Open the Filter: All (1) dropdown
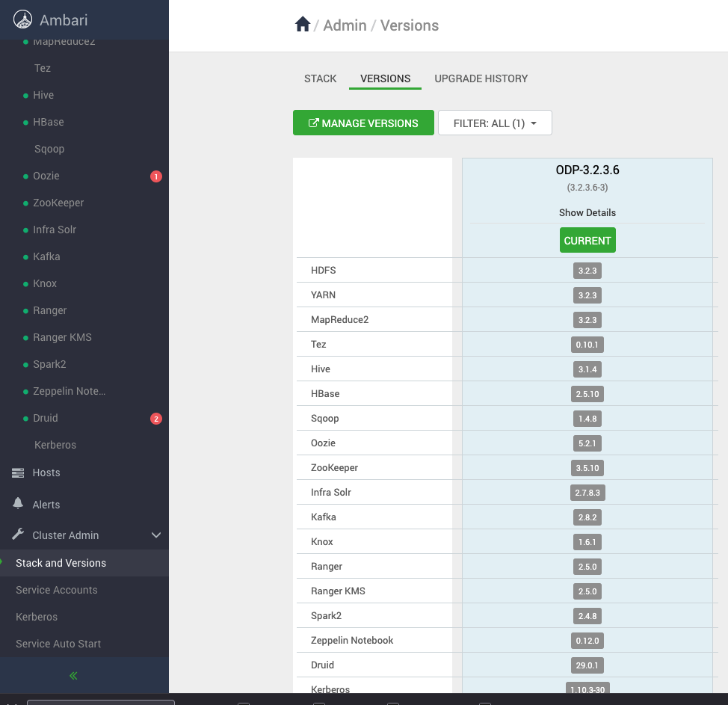 pyautogui.click(x=495, y=123)
